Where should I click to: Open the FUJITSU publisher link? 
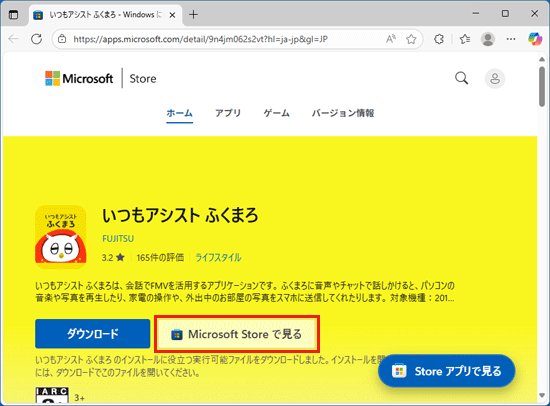[118, 239]
